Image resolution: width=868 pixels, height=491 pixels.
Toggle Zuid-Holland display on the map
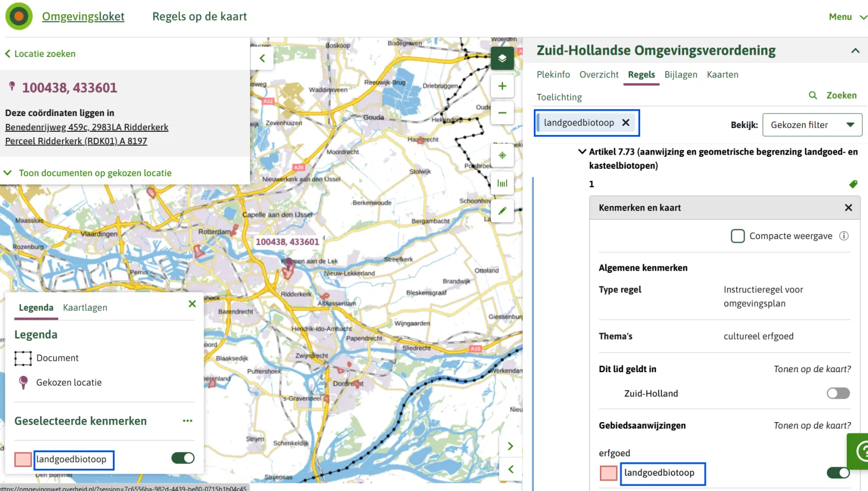[838, 393]
